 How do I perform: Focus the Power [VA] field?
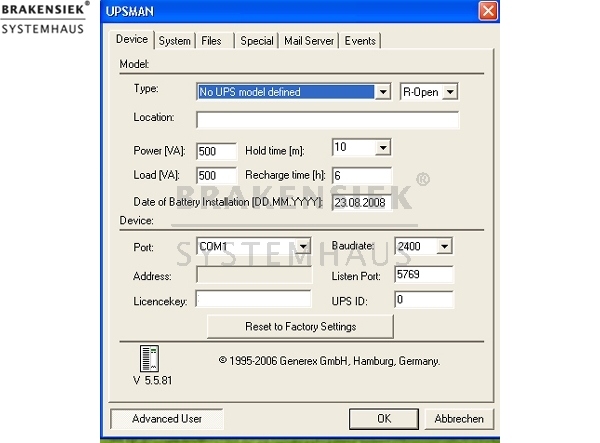[216, 151]
